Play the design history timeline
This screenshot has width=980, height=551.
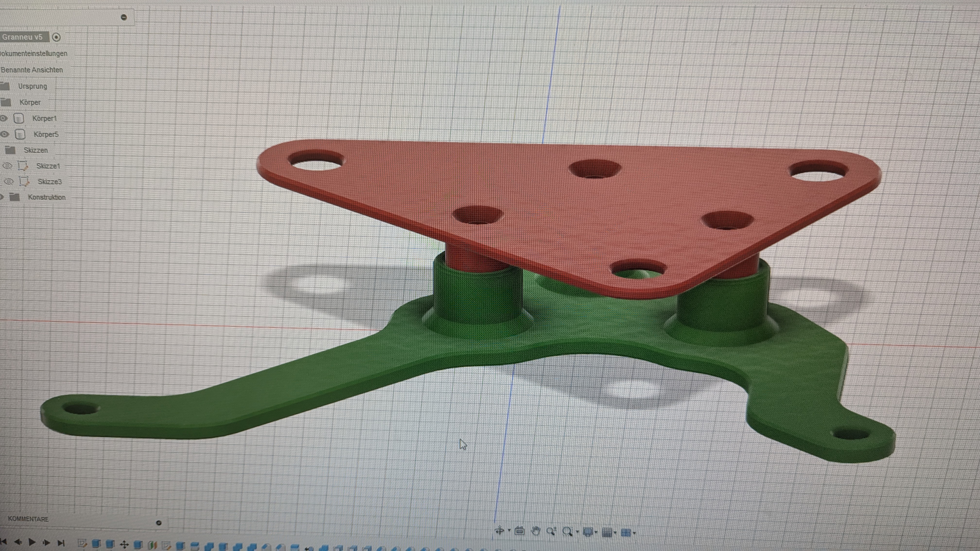click(x=32, y=542)
